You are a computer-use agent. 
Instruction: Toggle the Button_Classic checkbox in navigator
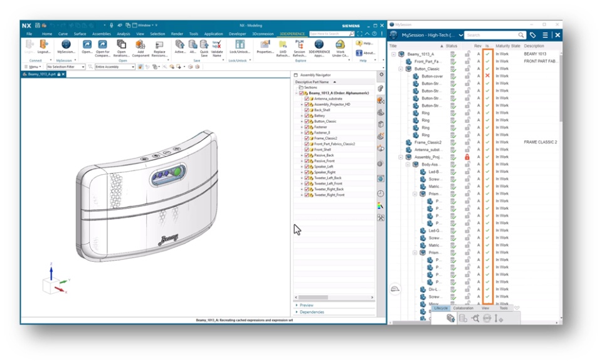(307, 121)
